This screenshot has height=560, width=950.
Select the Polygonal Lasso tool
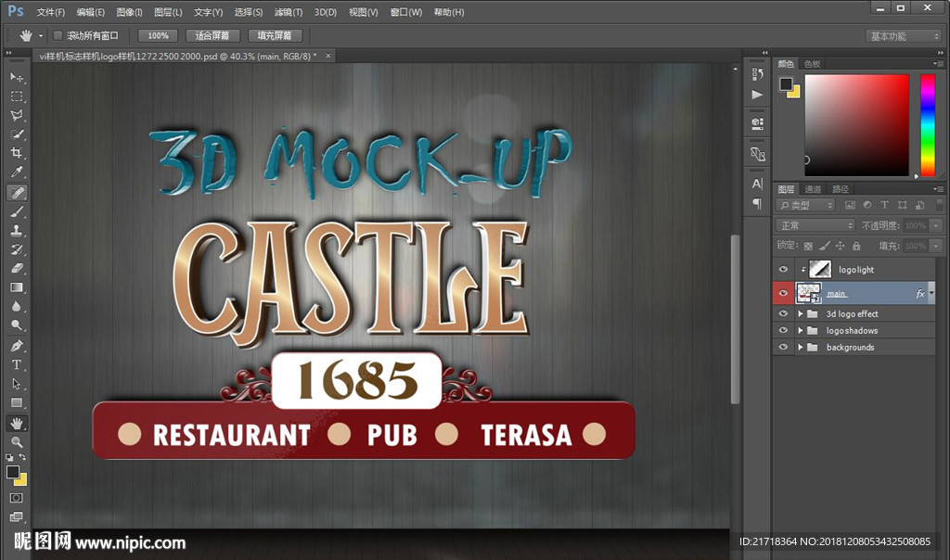pos(17,115)
